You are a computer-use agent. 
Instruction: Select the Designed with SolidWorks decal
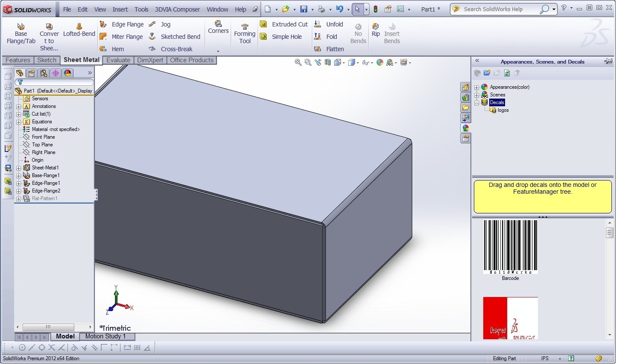click(510, 318)
